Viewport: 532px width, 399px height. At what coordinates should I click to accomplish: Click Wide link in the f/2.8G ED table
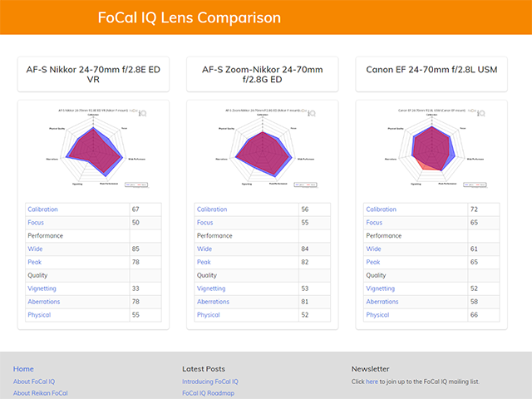point(204,249)
